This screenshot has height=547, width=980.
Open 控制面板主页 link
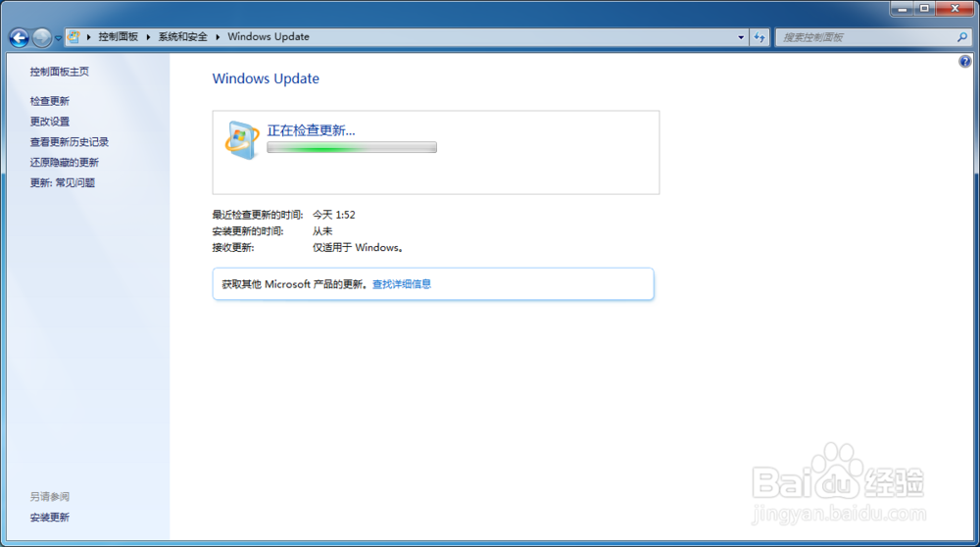tap(60, 72)
